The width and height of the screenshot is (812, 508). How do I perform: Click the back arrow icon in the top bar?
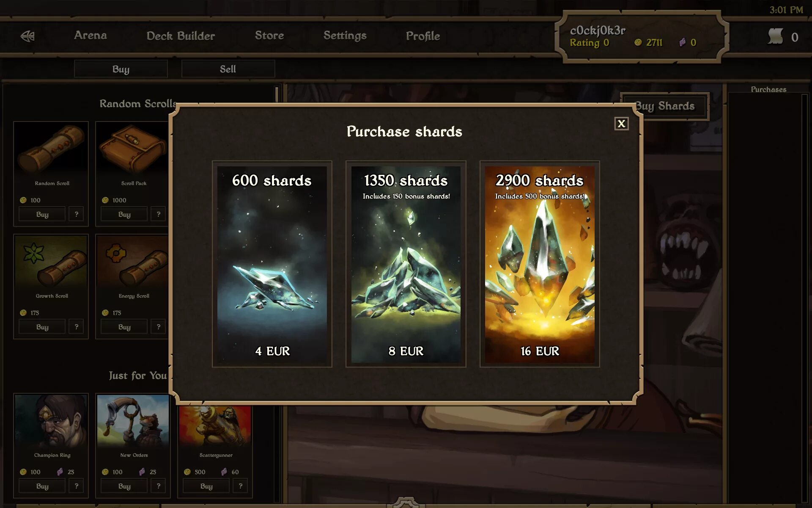(27, 36)
